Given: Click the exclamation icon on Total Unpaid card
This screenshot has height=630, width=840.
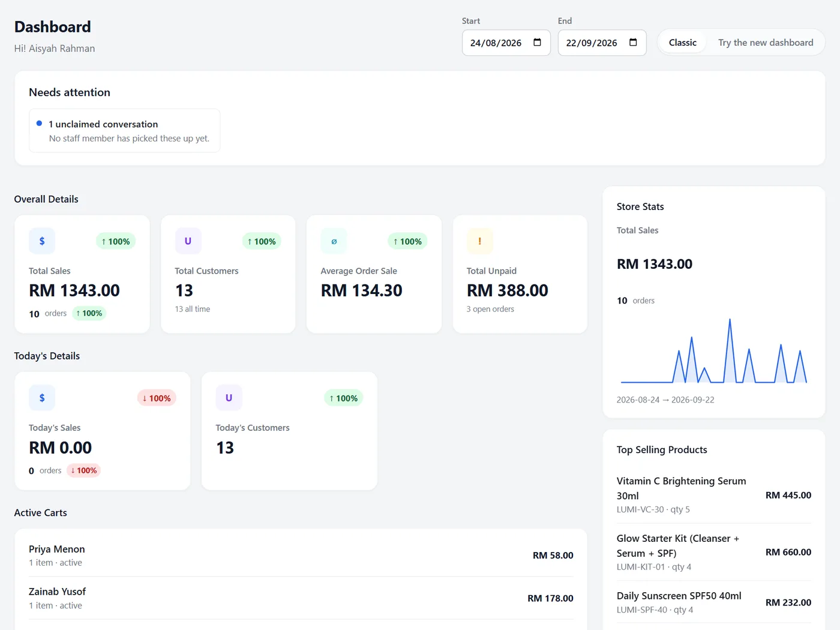Looking at the screenshot, I should pos(480,241).
